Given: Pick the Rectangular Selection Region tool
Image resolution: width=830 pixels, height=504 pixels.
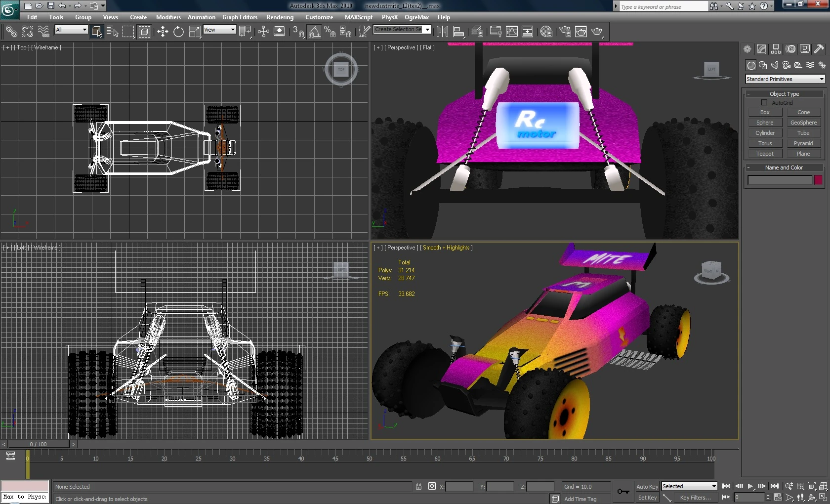Looking at the screenshot, I should click(128, 32).
